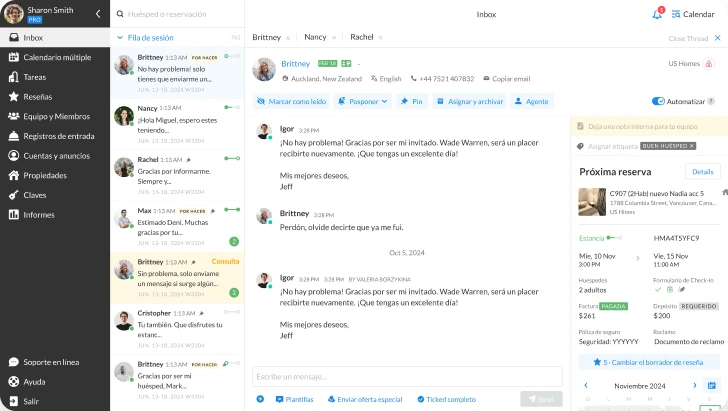Open Reseñas in the sidebar
Image resolution: width=728 pixels, height=411 pixels.
point(37,97)
